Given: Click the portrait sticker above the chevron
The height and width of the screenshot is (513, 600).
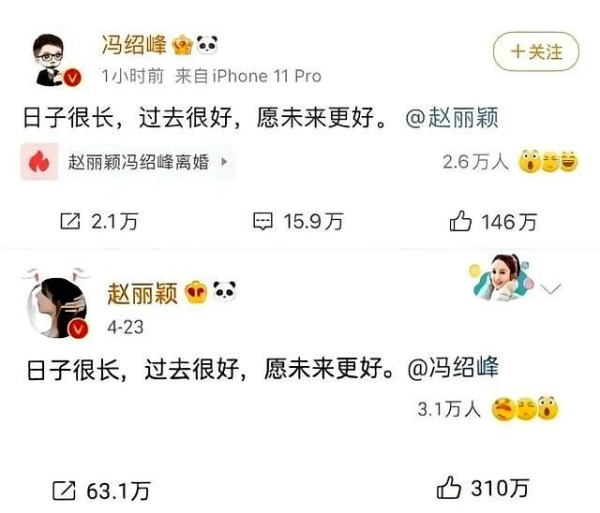Looking at the screenshot, I should coord(500,277).
